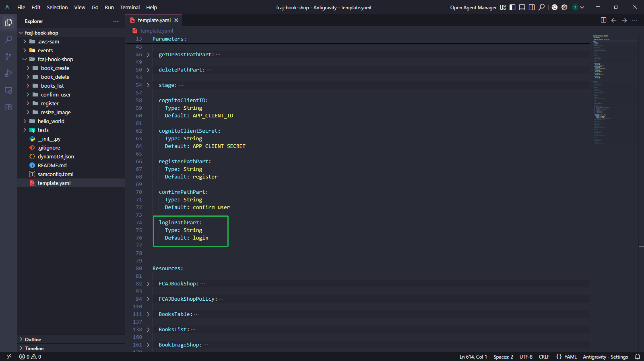The image size is (644, 361).
Task: Click the title bar search magnifier
Action: pyautogui.click(x=542, y=7)
